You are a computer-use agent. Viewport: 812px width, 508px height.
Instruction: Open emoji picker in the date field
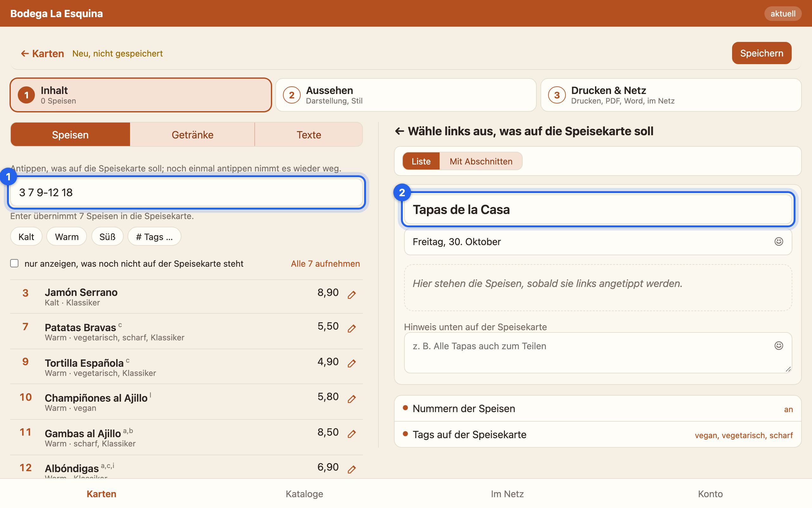point(778,242)
